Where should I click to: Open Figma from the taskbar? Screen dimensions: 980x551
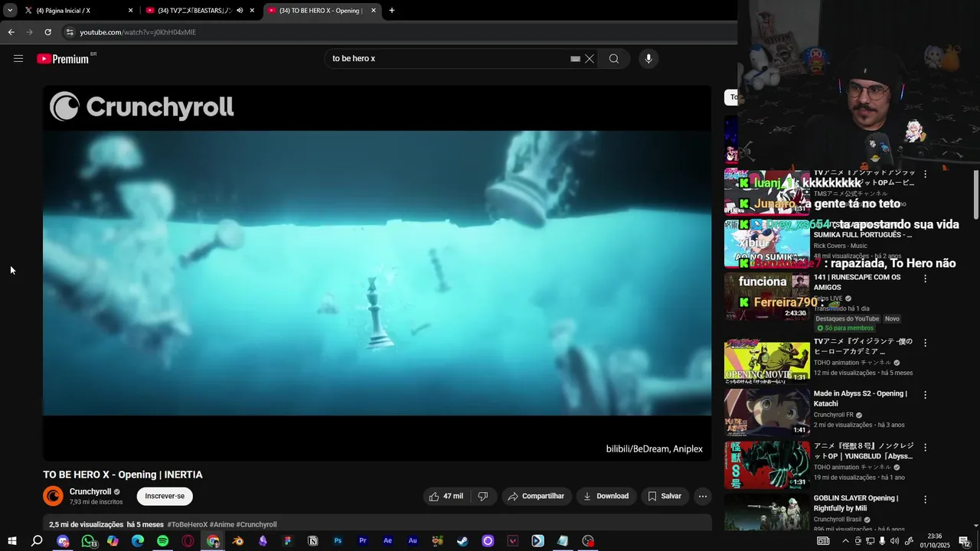pos(288,541)
